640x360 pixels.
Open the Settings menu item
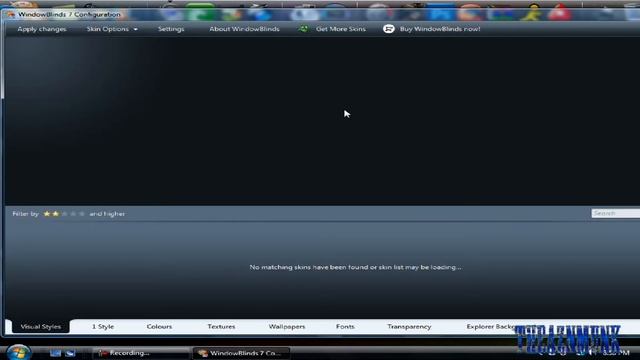click(171, 29)
